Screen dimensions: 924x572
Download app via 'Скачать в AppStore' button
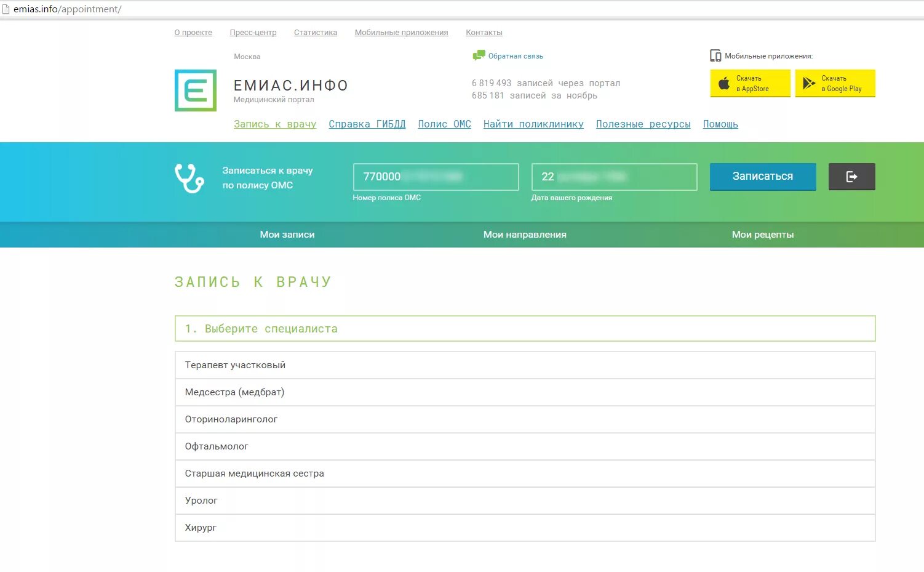[751, 83]
